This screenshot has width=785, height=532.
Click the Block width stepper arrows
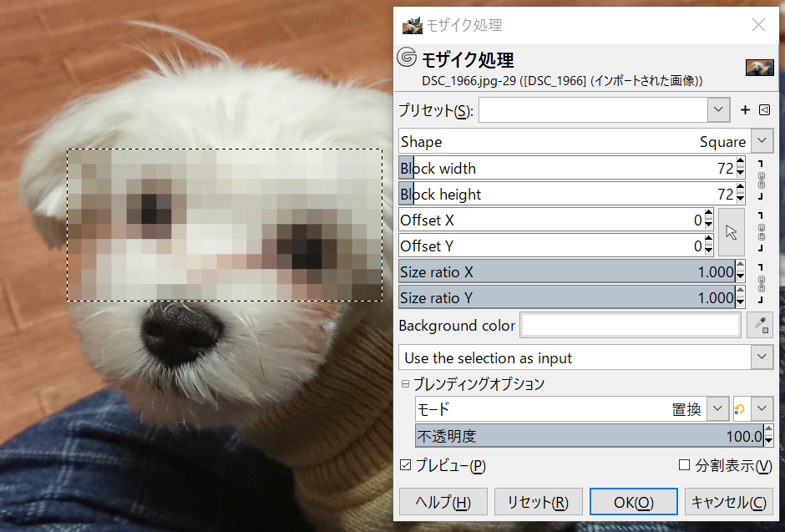(741, 168)
